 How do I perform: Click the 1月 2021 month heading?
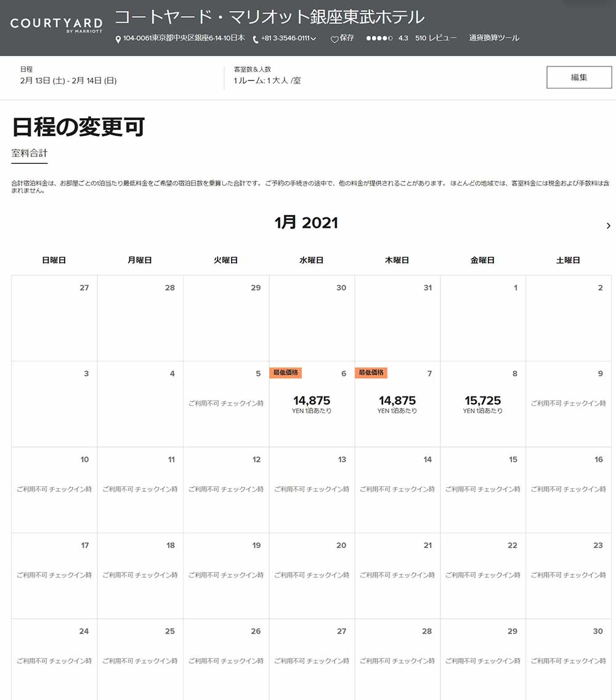pyautogui.click(x=306, y=222)
